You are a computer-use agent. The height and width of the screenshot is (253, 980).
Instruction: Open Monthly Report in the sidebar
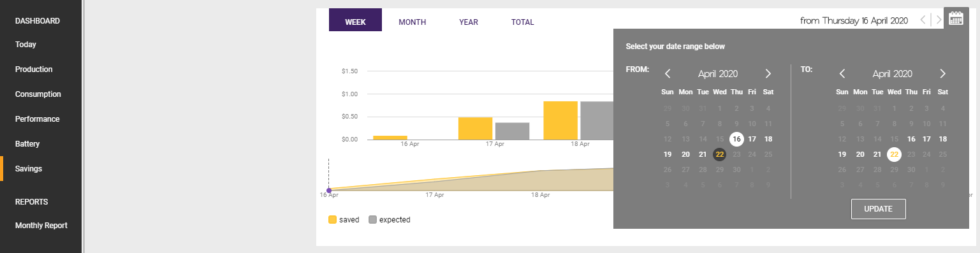pos(41,226)
